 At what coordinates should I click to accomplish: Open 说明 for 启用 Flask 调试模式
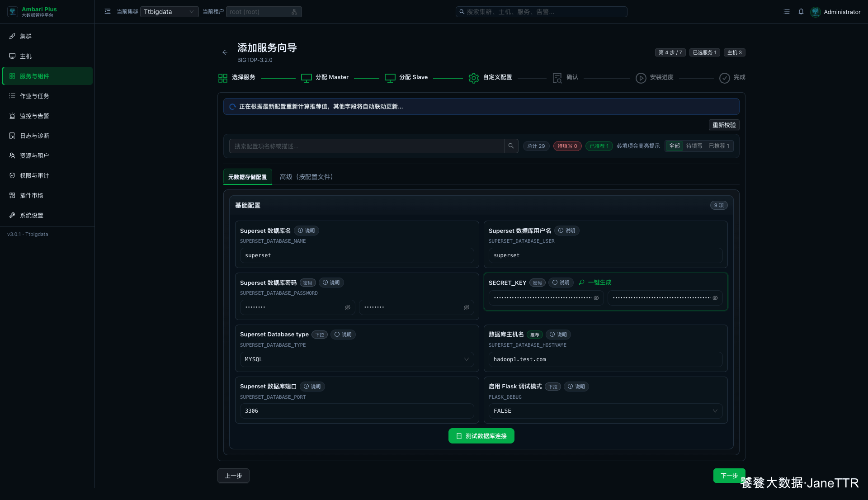(x=576, y=387)
